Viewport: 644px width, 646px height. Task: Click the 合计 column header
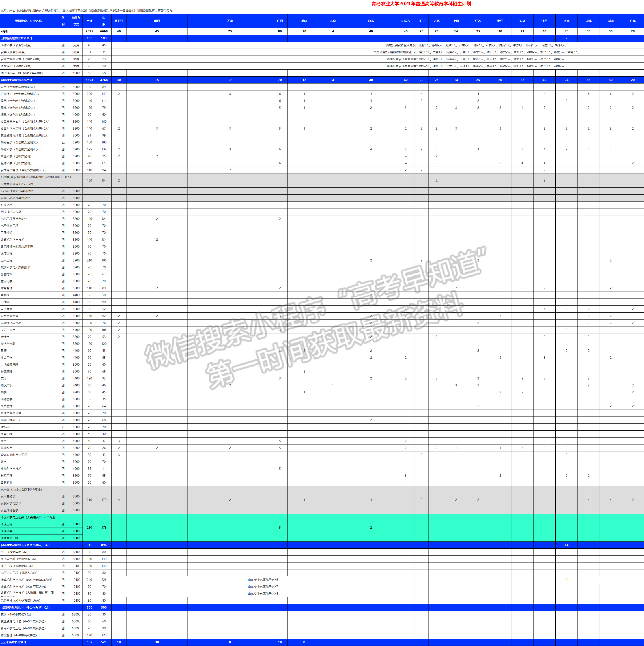(x=89, y=21)
